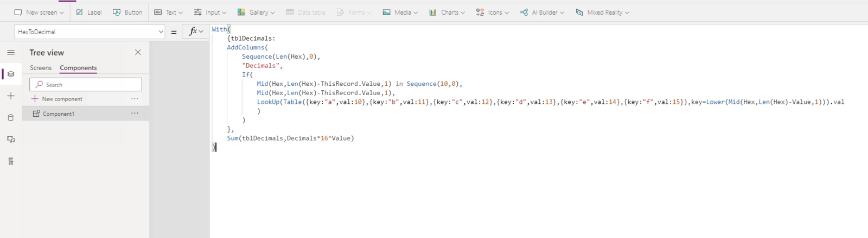Click the Component1 component icon
The image size is (868, 238).
(36, 114)
